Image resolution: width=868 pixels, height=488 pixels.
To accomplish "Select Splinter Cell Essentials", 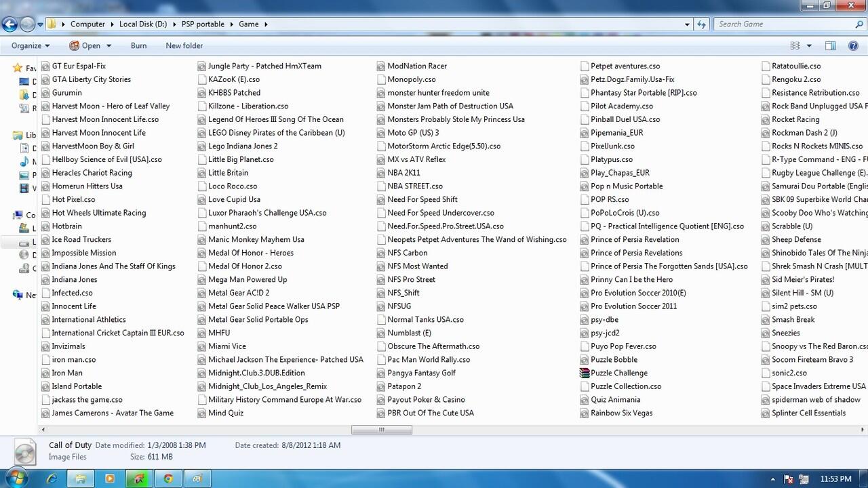I will tap(808, 413).
